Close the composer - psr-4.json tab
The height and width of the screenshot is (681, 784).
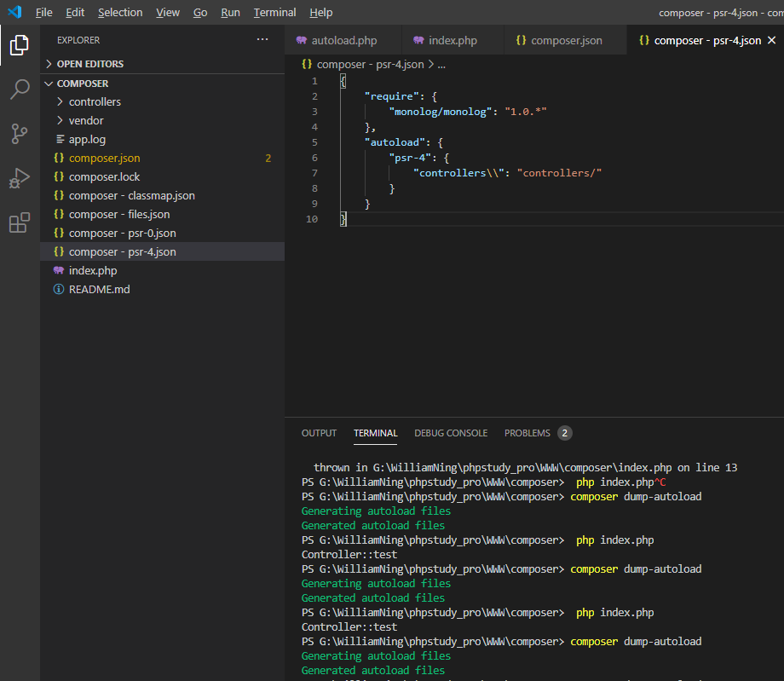click(x=772, y=40)
